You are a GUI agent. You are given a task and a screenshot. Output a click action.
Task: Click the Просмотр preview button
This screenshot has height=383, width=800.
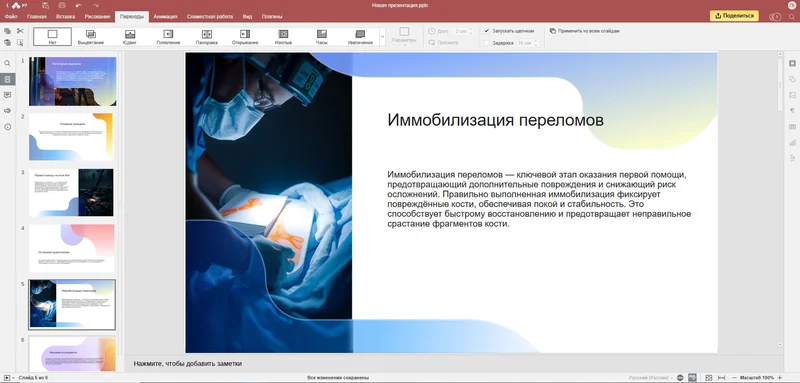443,43
